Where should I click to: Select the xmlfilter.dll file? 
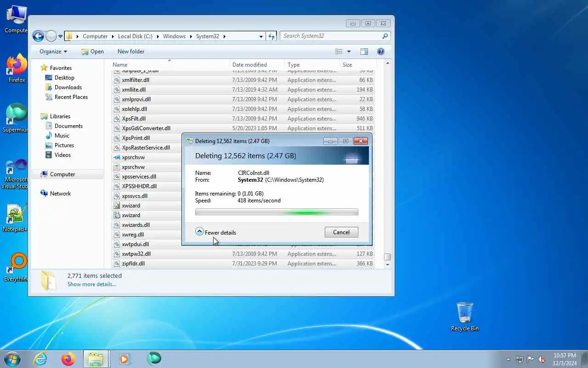[243, 80]
